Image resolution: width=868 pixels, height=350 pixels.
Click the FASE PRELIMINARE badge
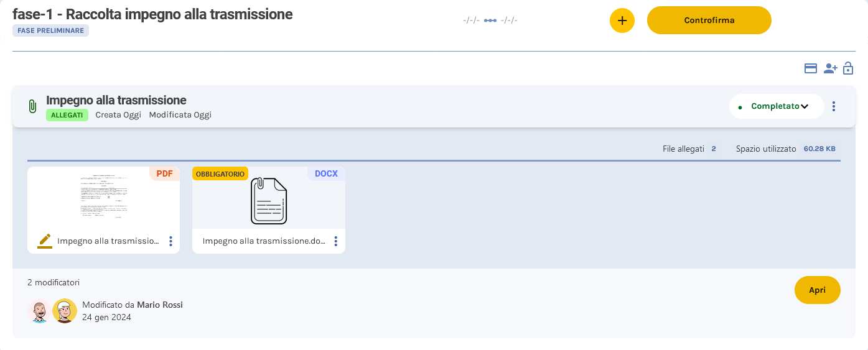50,30
